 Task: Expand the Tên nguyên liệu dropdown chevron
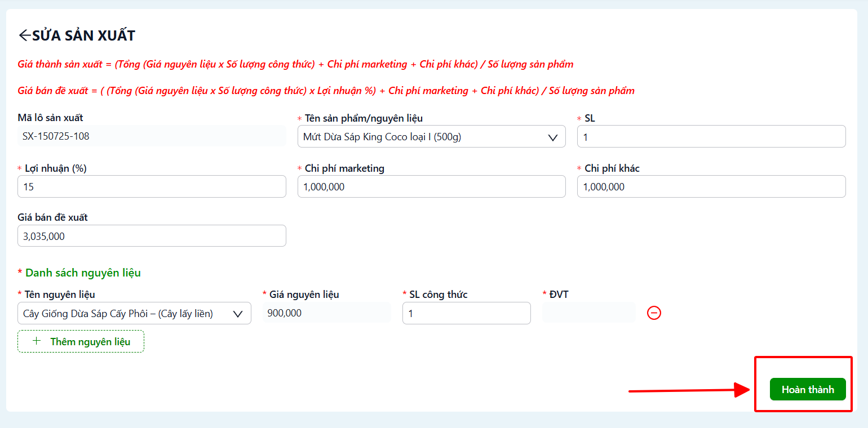point(238,314)
